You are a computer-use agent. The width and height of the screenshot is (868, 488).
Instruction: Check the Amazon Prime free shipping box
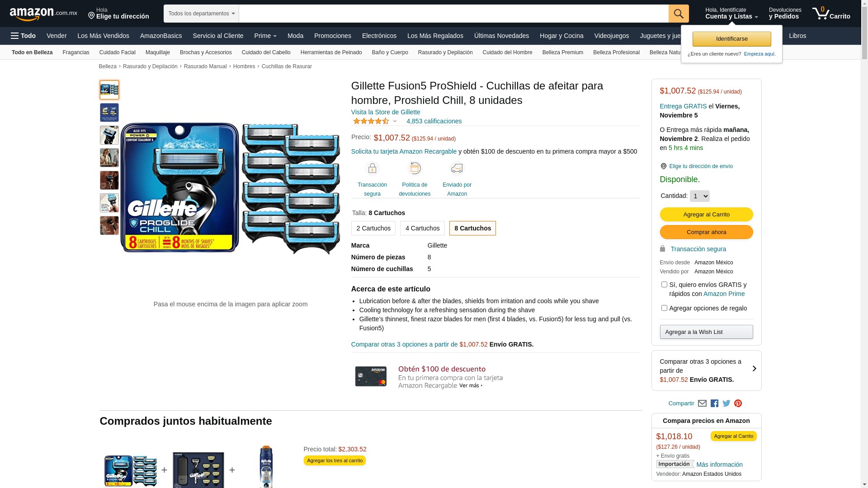(x=664, y=285)
